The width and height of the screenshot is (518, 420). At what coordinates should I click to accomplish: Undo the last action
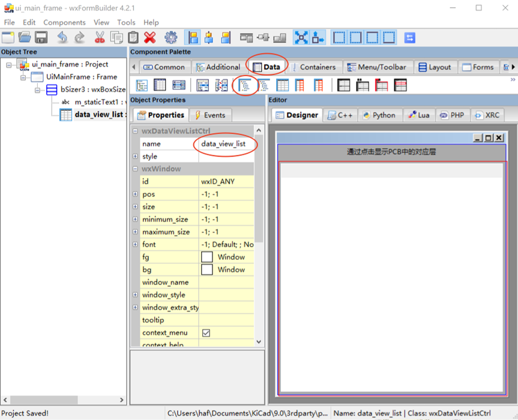pos(62,38)
